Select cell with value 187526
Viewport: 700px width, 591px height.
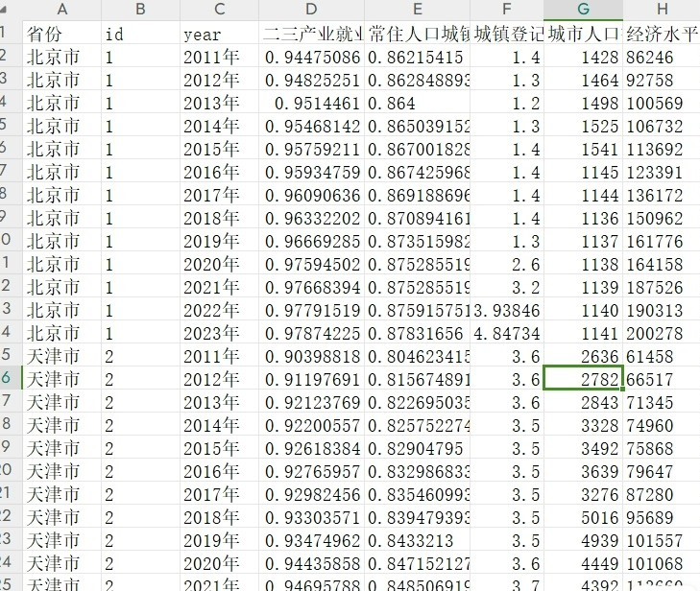[x=662, y=288]
